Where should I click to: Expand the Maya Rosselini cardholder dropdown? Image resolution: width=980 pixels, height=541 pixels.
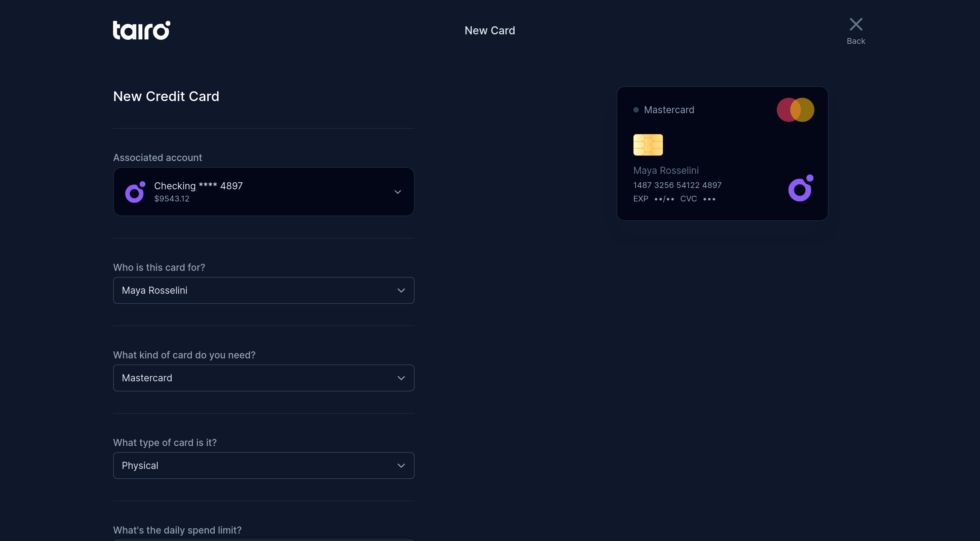point(263,290)
